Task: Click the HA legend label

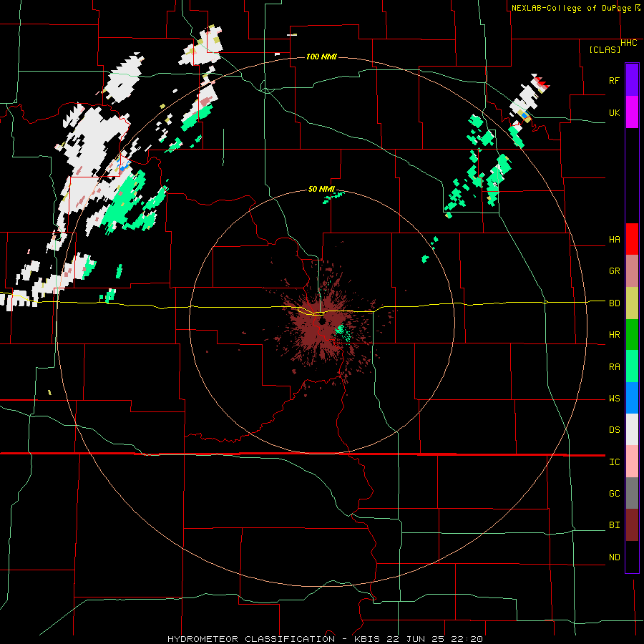Action: click(614, 240)
